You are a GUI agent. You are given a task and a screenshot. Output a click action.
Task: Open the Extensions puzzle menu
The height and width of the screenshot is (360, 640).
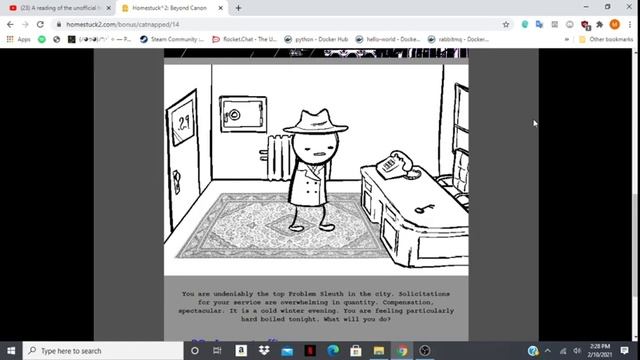click(600, 24)
